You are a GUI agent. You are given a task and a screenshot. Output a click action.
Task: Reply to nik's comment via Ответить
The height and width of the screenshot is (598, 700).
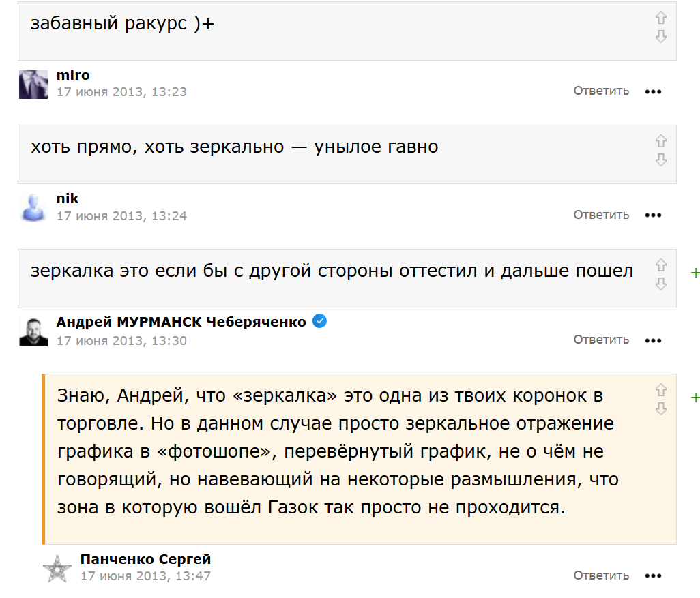600,215
